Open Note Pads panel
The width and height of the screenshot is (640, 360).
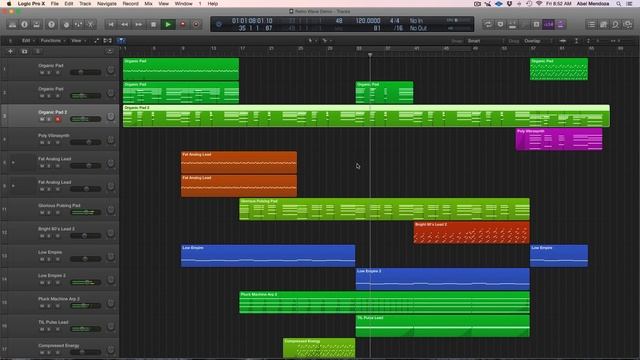coord(603,24)
